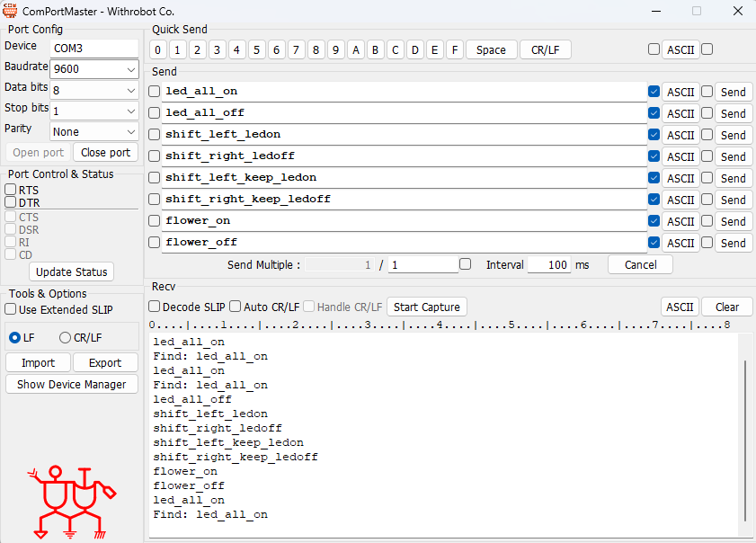Open the Baudrate dropdown showing 9600
This screenshot has width=756, height=543.
94,69
